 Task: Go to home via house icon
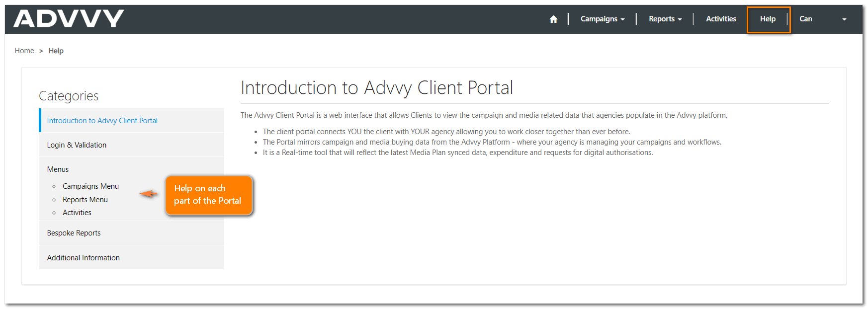coord(553,19)
